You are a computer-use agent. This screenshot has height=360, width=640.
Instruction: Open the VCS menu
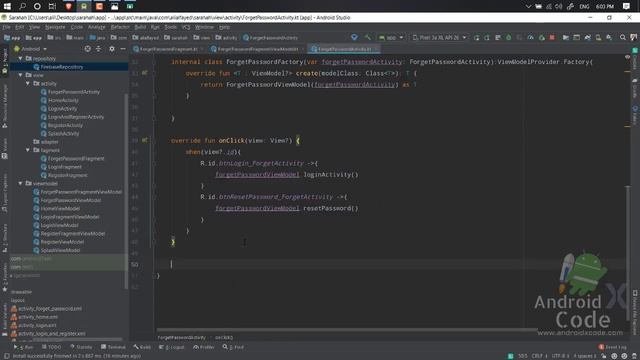(x=186, y=27)
